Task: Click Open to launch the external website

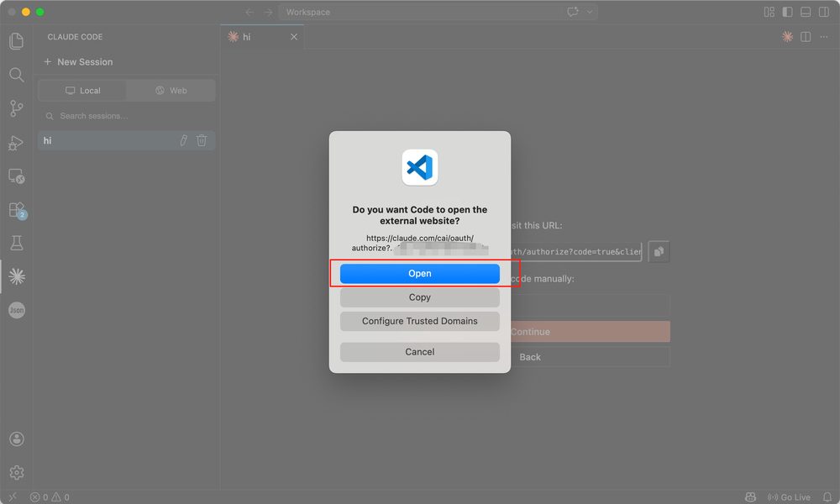Action: [419, 273]
